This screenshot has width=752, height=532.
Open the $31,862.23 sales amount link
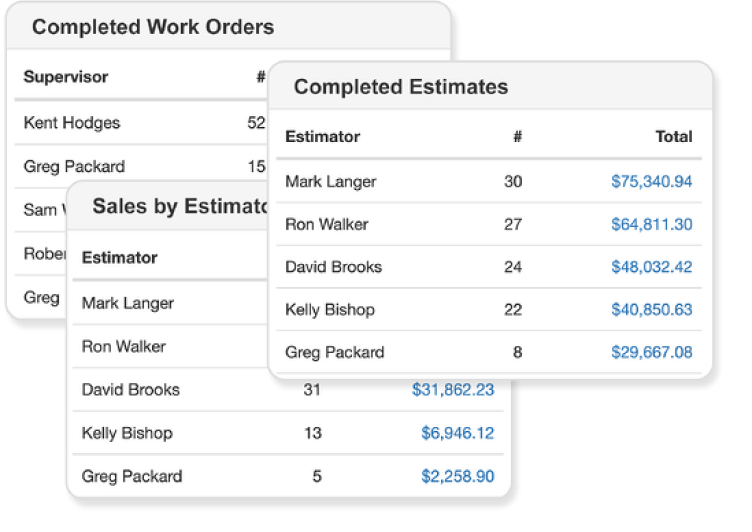tap(452, 390)
